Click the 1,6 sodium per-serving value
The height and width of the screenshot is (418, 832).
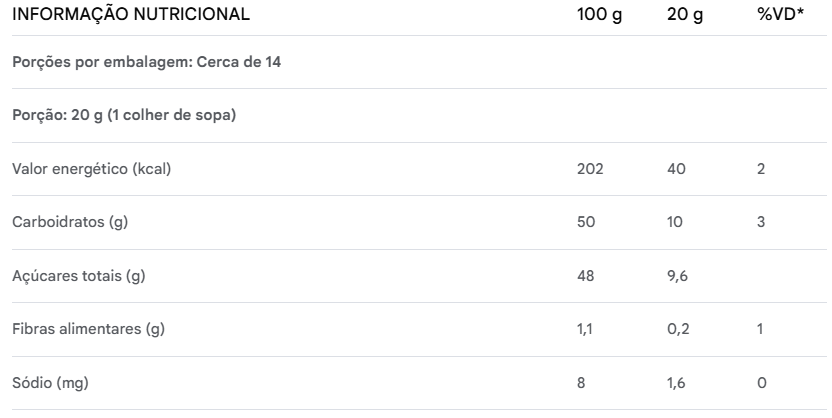pyautogui.click(x=677, y=383)
